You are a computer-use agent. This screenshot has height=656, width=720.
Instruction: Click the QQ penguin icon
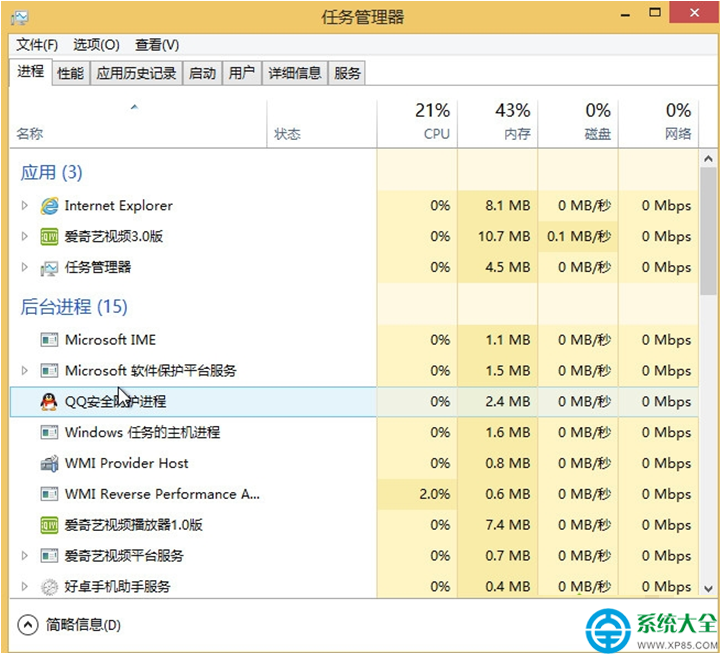pyautogui.click(x=49, y=402)
